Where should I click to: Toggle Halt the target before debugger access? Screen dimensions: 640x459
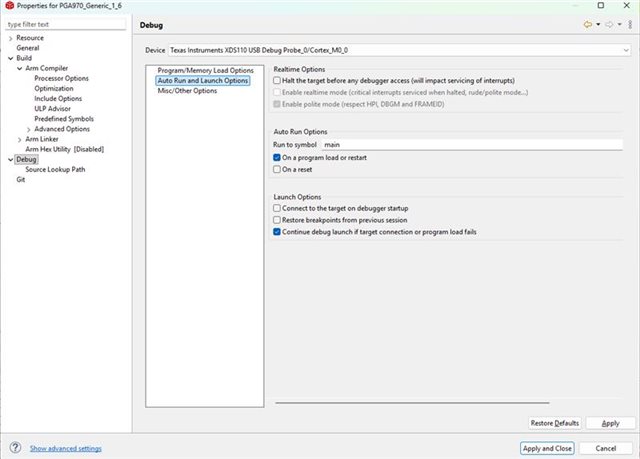[277, 80]
